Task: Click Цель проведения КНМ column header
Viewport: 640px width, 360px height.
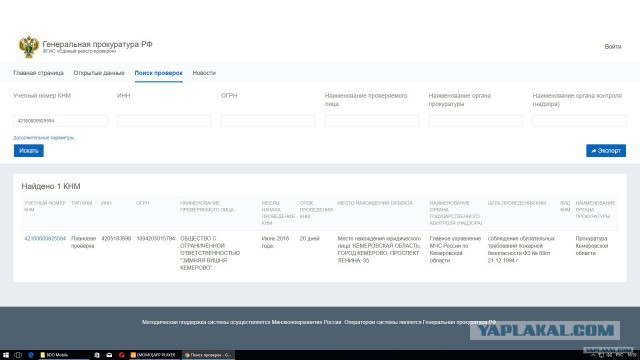Action: tap(517, 203)
